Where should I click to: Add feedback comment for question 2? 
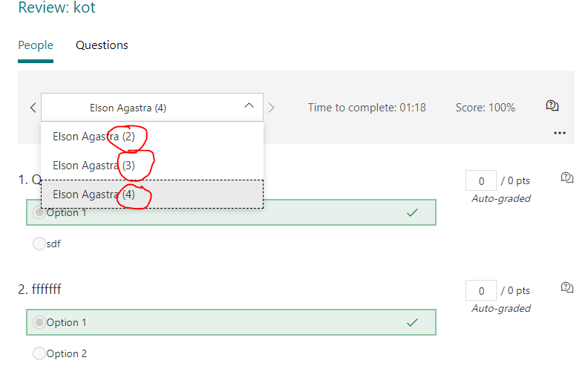(567, 287)
